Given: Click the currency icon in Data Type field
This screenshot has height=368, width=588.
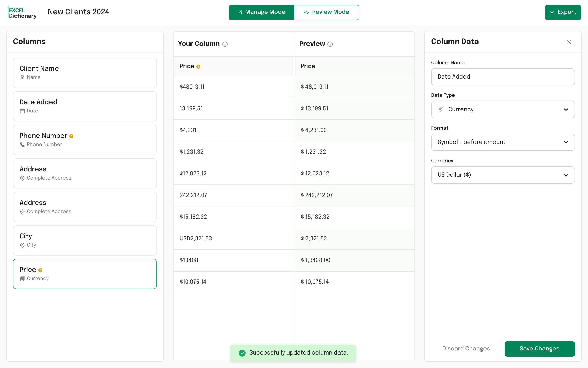Looking at the screenshot, I should [x=441, y=110].
